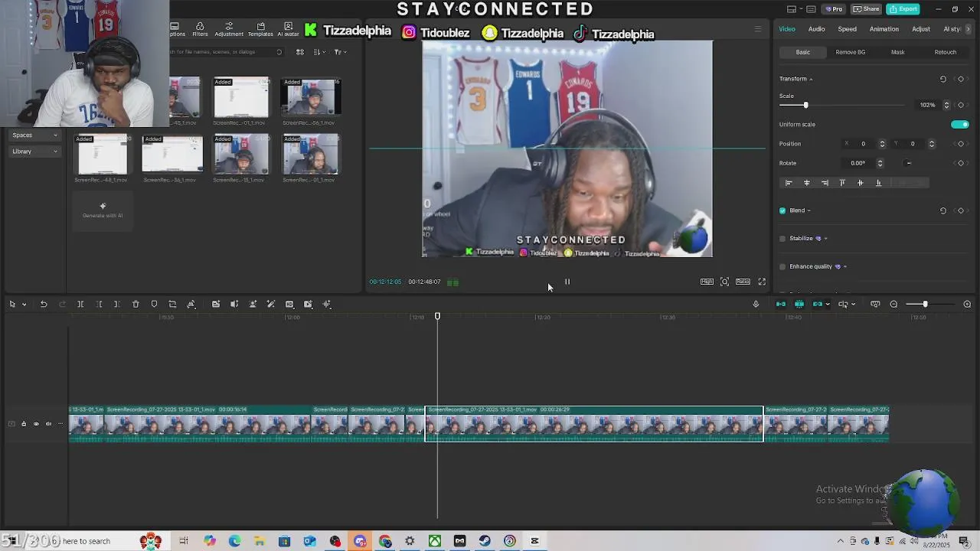Switch to the Audio tab

(x=817, y=29)
